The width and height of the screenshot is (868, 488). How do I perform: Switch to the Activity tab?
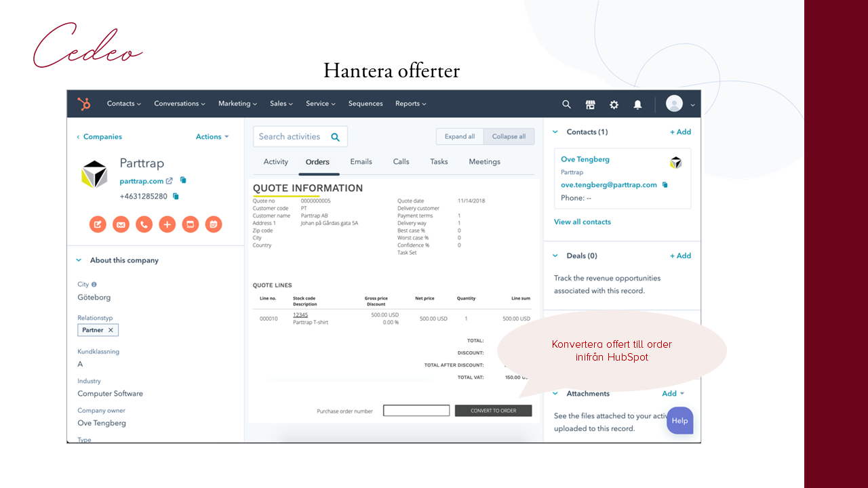point(276,162)
